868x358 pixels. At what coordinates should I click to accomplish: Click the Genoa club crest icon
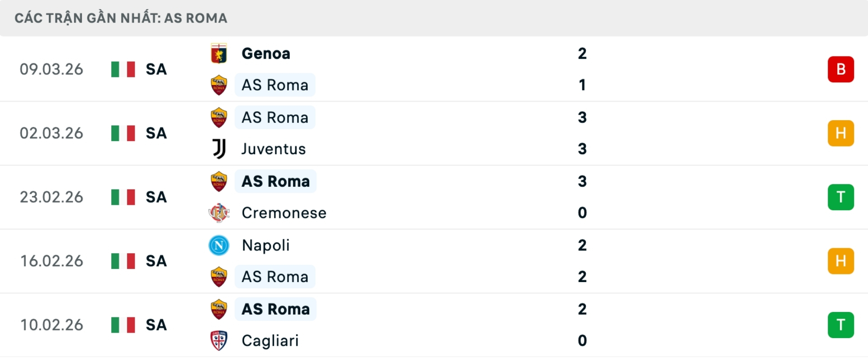[219, 53]
